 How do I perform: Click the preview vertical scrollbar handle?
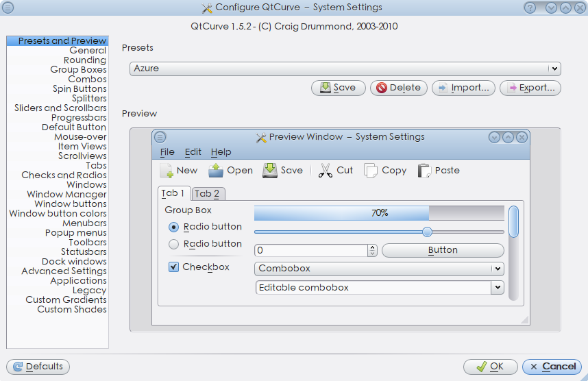(514, 221)
